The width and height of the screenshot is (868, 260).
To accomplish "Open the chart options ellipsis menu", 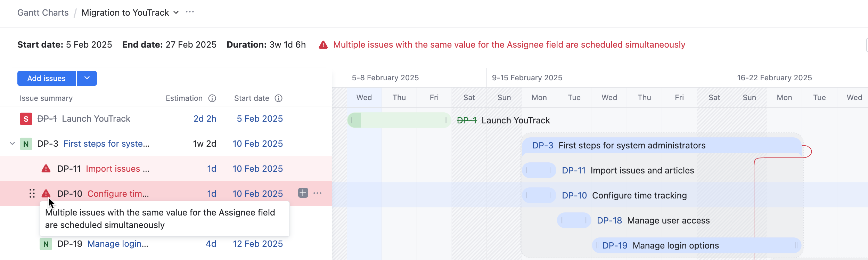I will coord(190,12).
